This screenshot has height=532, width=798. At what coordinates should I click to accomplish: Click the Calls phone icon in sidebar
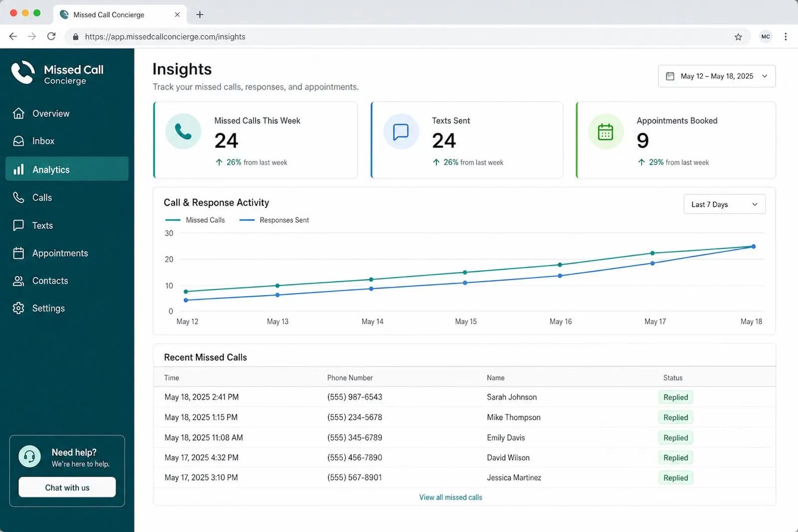[18, 197]
